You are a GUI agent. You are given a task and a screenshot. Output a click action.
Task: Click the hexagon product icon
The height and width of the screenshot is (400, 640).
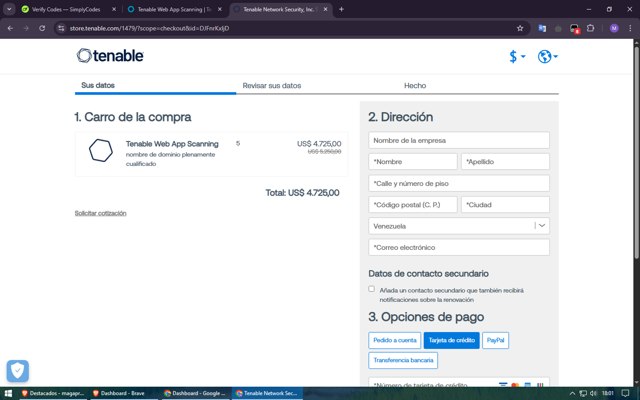[x=101, y=151]
